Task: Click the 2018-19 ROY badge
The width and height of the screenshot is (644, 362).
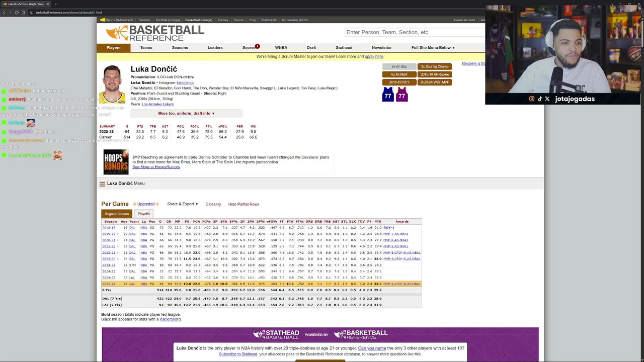Action: pos(399,82)
